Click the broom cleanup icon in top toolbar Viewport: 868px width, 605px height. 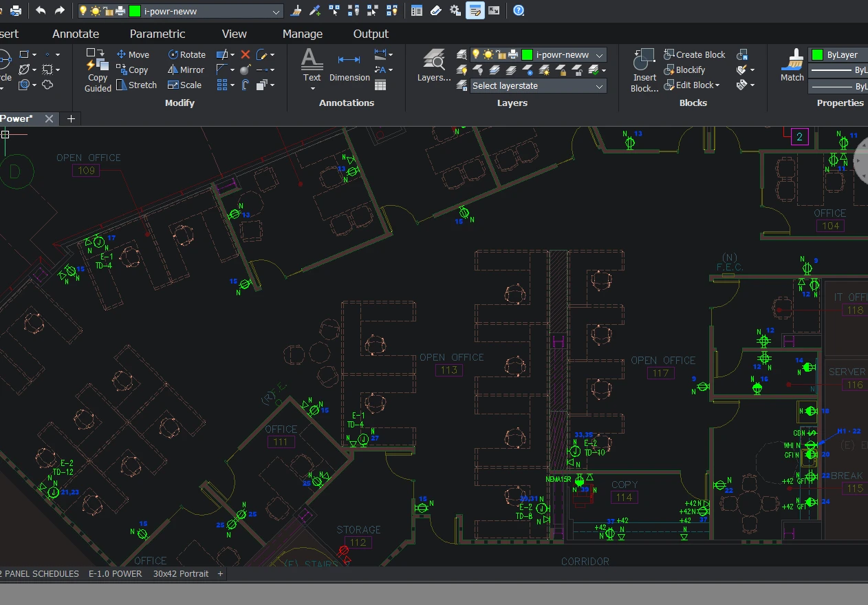296,10
